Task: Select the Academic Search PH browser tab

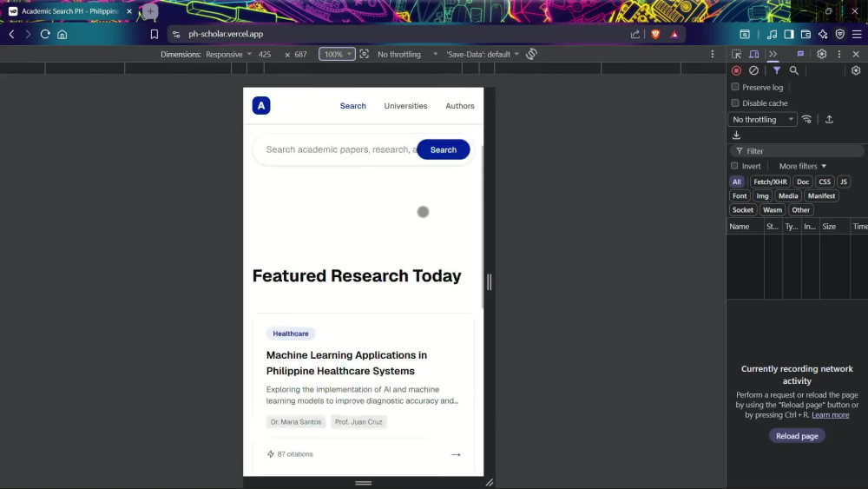Action: (70, 11)
